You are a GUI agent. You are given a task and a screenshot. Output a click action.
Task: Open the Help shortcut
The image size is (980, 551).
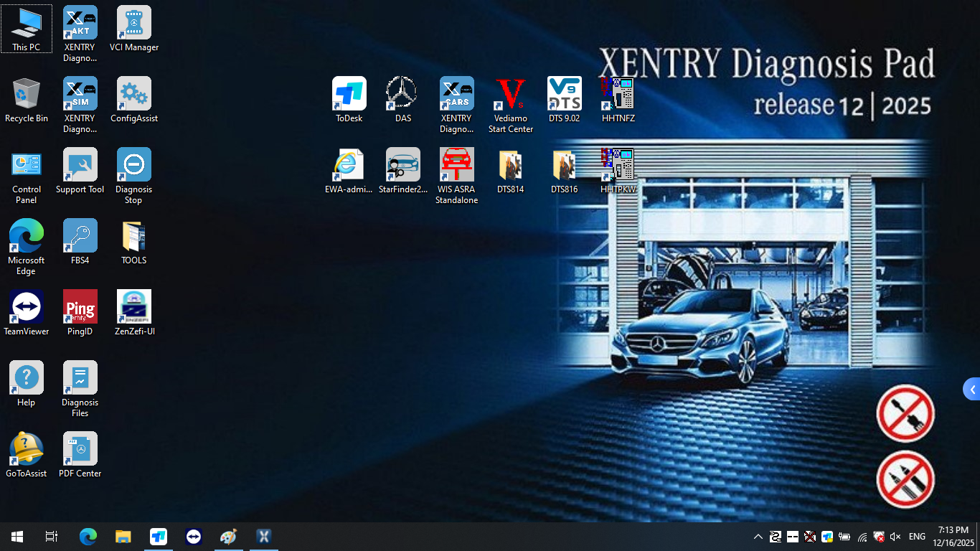point(27,376)
